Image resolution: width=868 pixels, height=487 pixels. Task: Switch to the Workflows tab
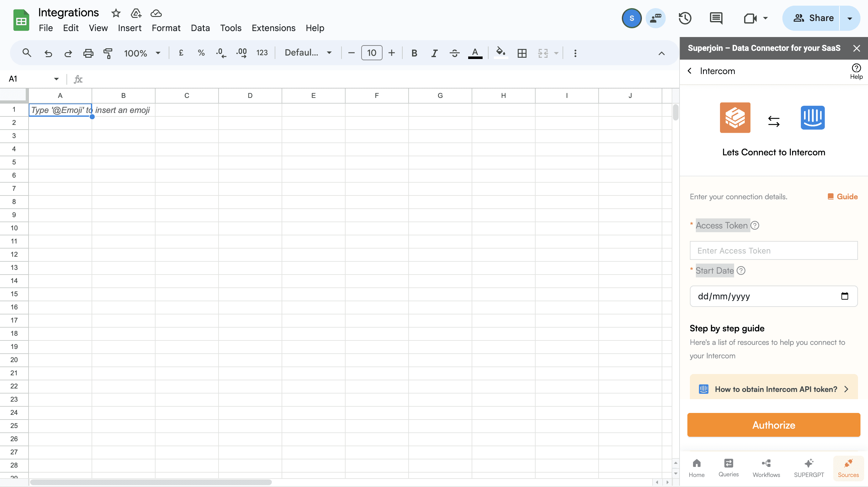click(766, 468)
